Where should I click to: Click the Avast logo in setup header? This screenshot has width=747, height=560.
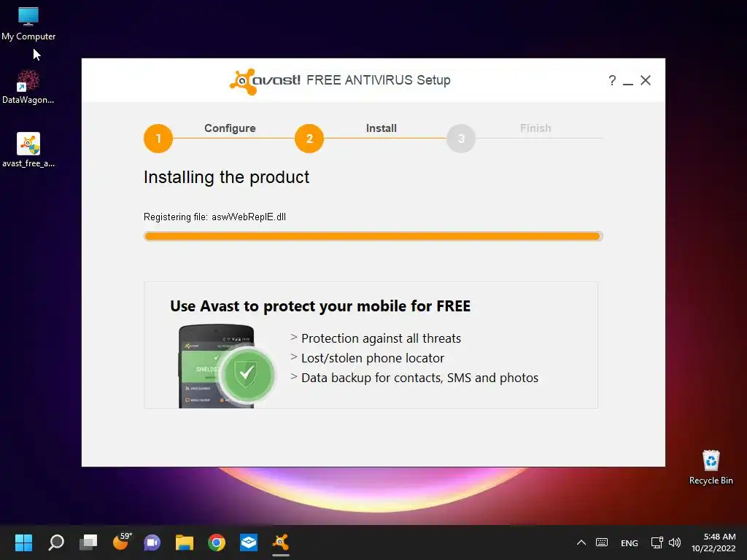(265, 81)
